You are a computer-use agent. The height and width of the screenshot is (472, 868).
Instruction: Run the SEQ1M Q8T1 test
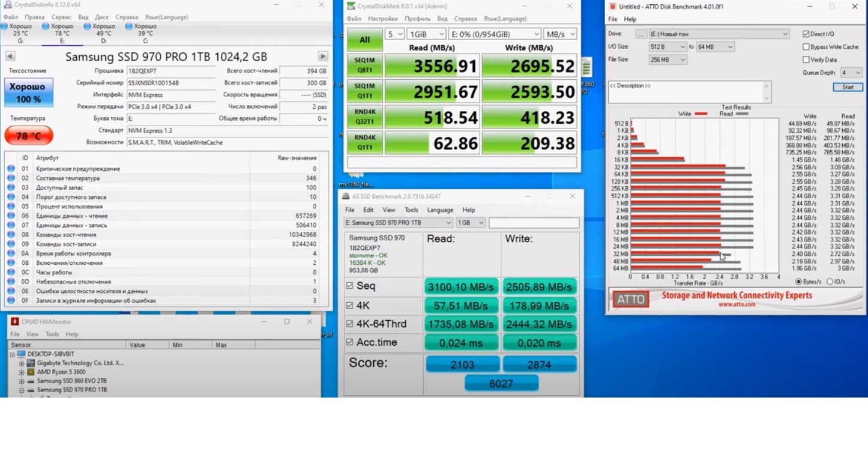click(365, 65)
